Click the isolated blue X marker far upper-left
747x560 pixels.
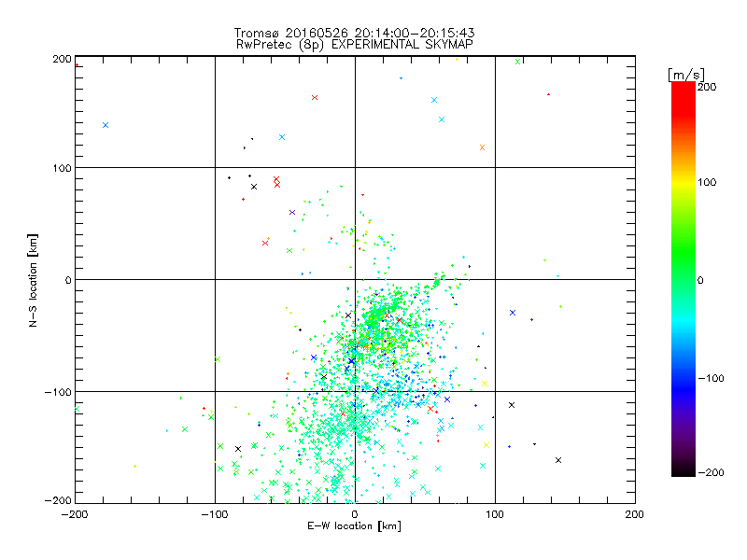pyautogui.click(x=106, y=125)
